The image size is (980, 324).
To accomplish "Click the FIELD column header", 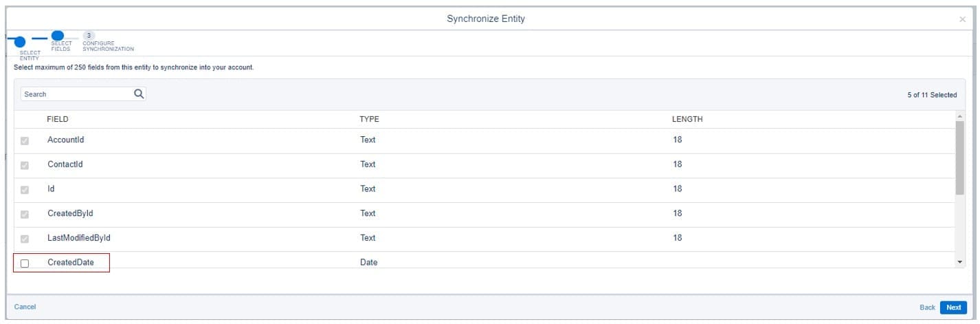I will click(x=58, y=120).
